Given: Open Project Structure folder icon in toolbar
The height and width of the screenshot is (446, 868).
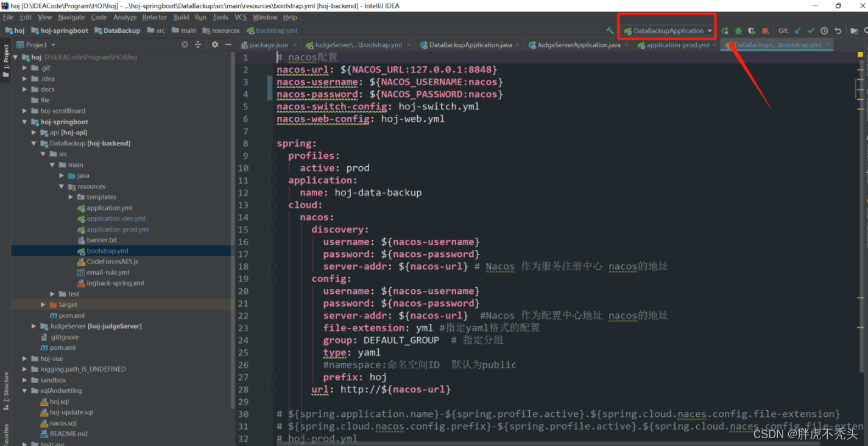Looking at the screenshot, I should point(854,30).
